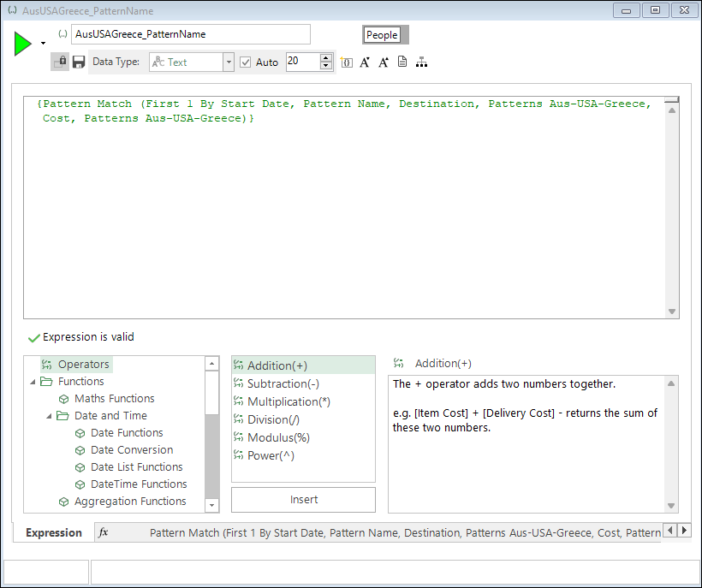Image resolution: width=702 pixels, height=588 pixels.
Task: Click the splitter handle above the editor scrollbar
Action: (672, 99)
